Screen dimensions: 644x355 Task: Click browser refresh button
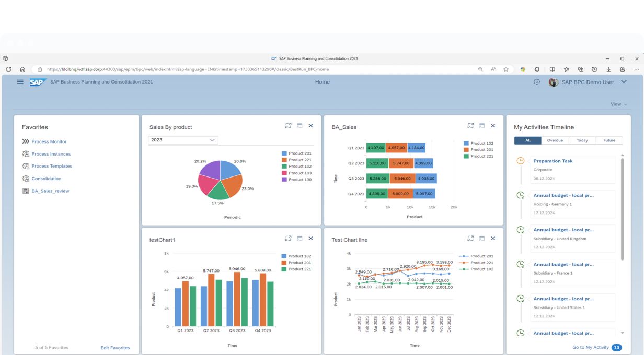[x=8, y=69]
